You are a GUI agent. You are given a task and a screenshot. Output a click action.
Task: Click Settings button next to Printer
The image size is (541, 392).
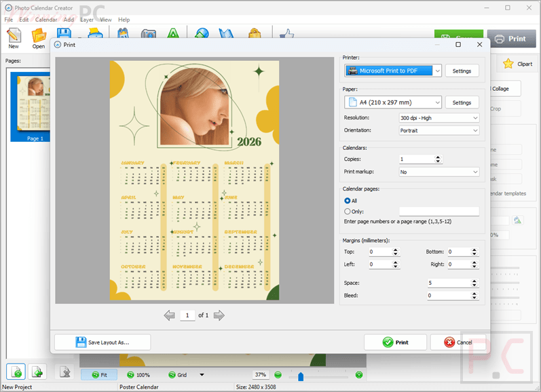(462, 71)
